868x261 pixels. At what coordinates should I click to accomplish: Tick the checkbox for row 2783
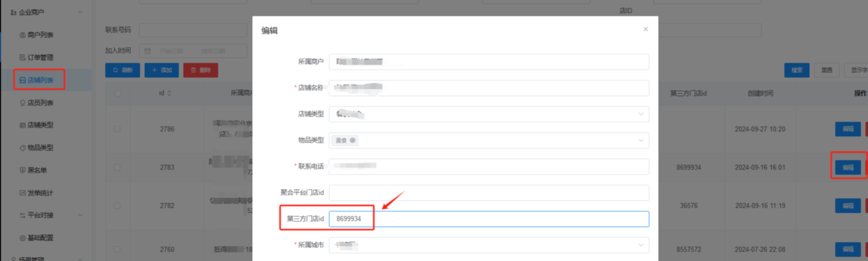[x=117, y=167]
